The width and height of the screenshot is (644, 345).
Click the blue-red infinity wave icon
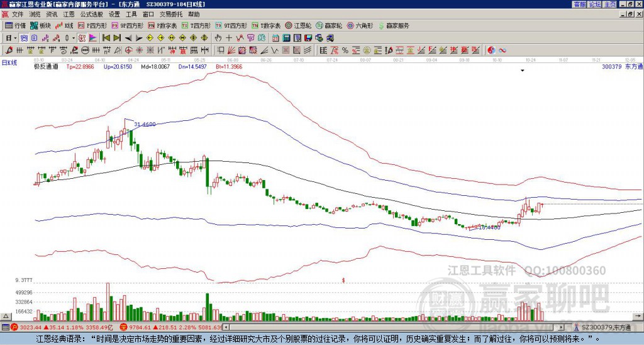pos(502,50)
